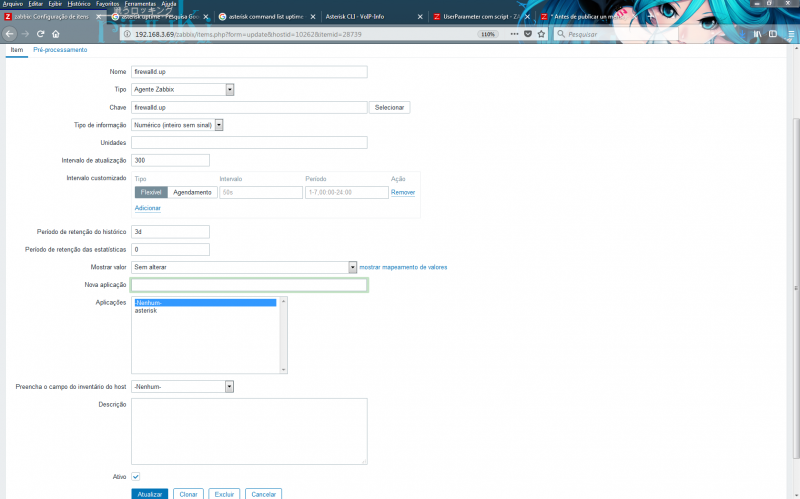800x499 pixels.
Task: Toggle the sidebar icon in toolbar
Action: tap(773, 34)
